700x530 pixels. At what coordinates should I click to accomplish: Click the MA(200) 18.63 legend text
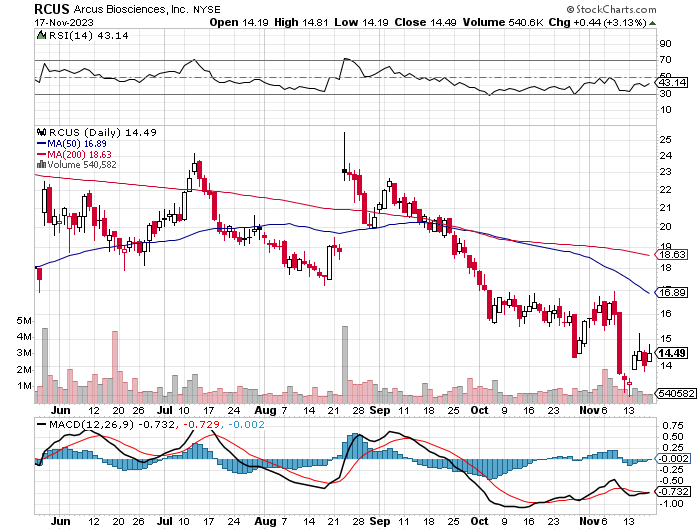79,154
